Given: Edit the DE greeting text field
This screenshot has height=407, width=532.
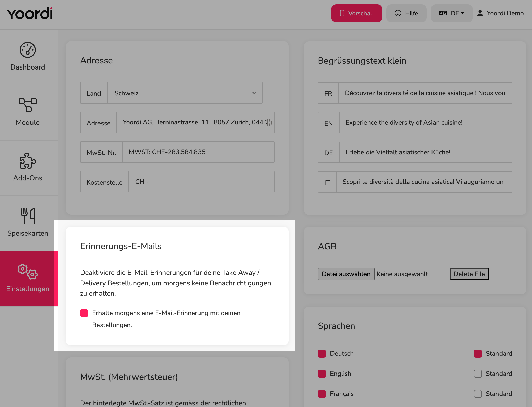Looking at the screenshot, I should [426, 152].
